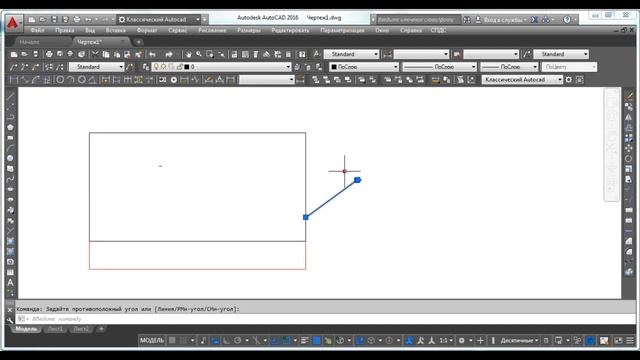Select the Line tool in the Draw toolbar
The image size is (640, 360).
pyautogui.click(x=11, y=96)
